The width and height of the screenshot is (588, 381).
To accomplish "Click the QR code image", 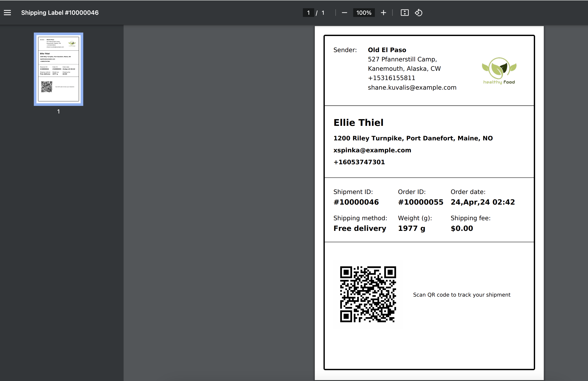I will (368, 294).
